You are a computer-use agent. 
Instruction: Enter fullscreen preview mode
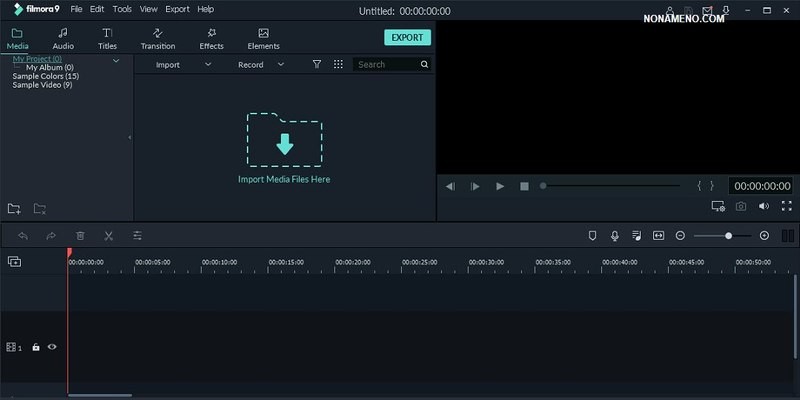pos(786,207)
